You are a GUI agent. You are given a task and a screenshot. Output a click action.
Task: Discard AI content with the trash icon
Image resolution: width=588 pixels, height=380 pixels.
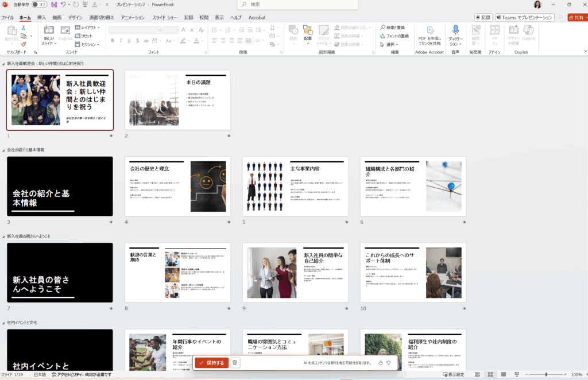point(234,363)
